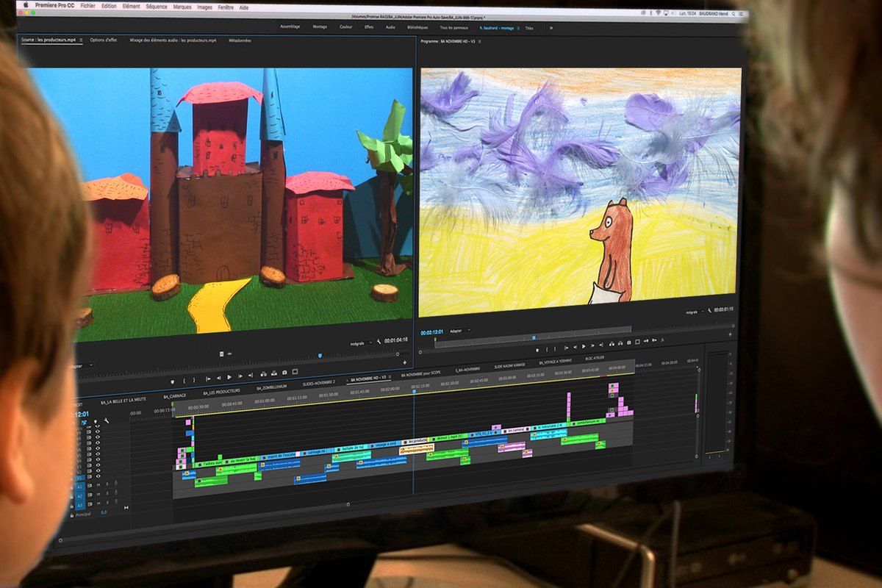The image size is (882, 588).
Task: Step back one frame in Source monitor
Action: pos(219,378)
